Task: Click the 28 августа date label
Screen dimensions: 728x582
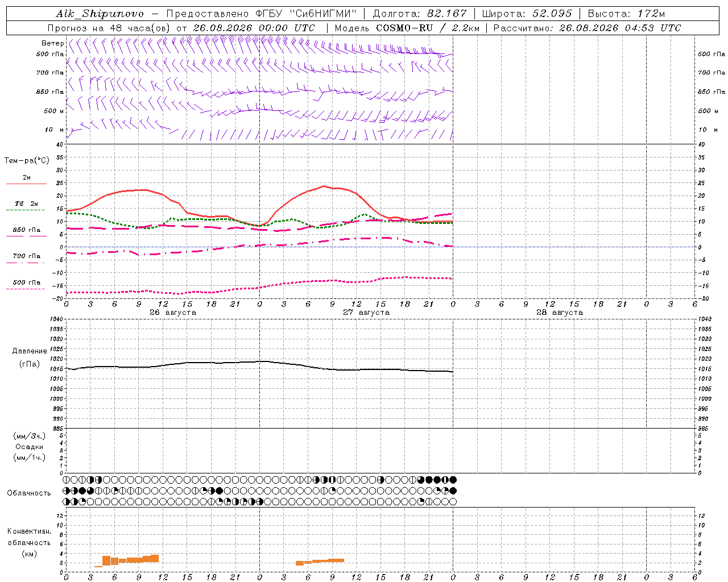Action: coord(560,313)
